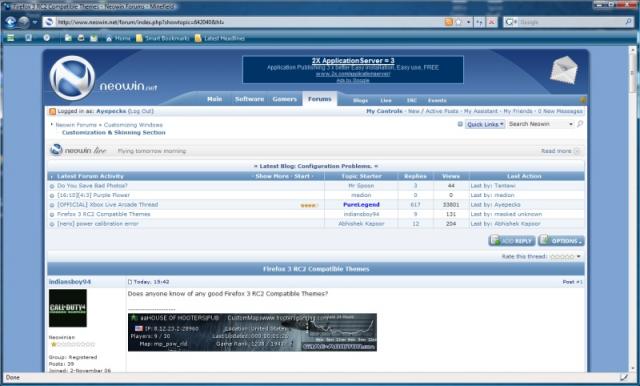Click the Read more link
The width and height of the screenshot is (640, 386).
coord(556,151)
